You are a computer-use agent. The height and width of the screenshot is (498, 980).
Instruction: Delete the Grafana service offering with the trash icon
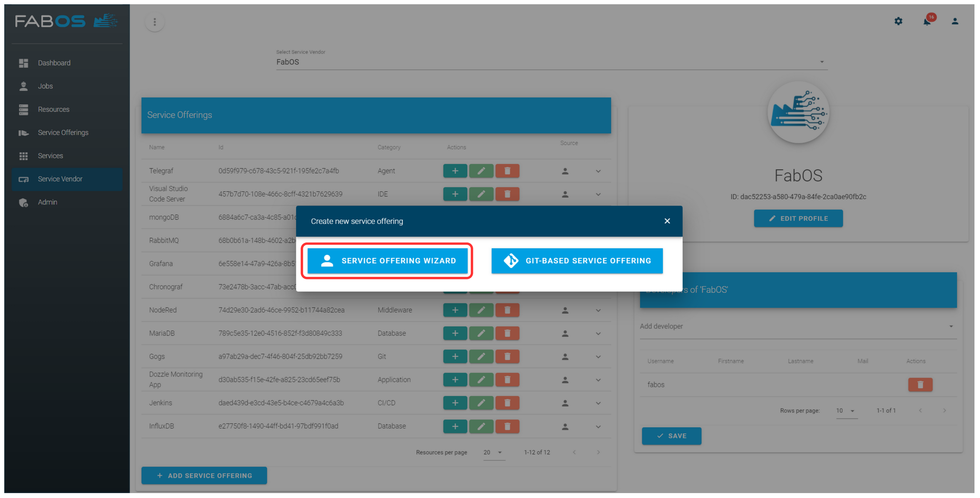coord(507,263)
